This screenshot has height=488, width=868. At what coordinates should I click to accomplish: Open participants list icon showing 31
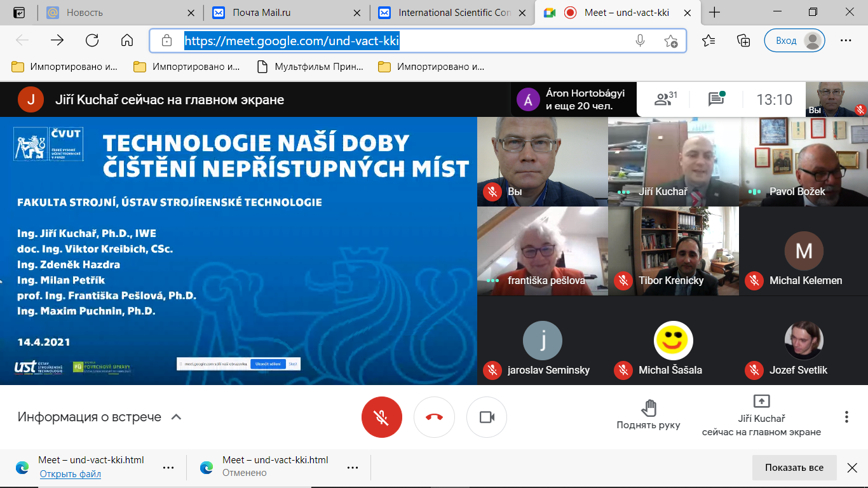click(666, 99)
